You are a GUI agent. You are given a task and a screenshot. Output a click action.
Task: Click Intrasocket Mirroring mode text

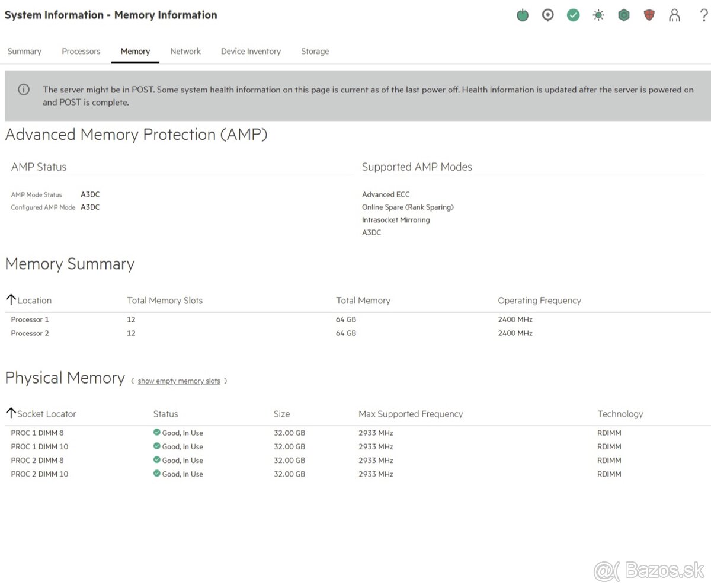click(396, 220)
